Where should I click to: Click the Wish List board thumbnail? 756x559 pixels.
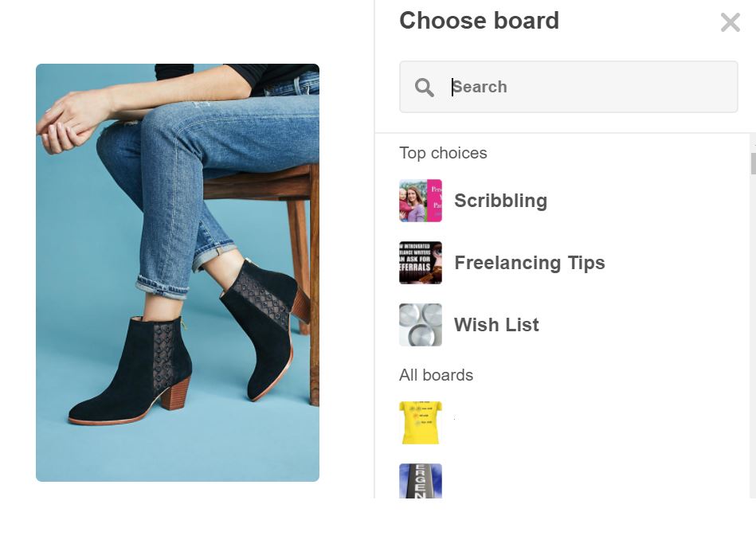tap(421, 325)
